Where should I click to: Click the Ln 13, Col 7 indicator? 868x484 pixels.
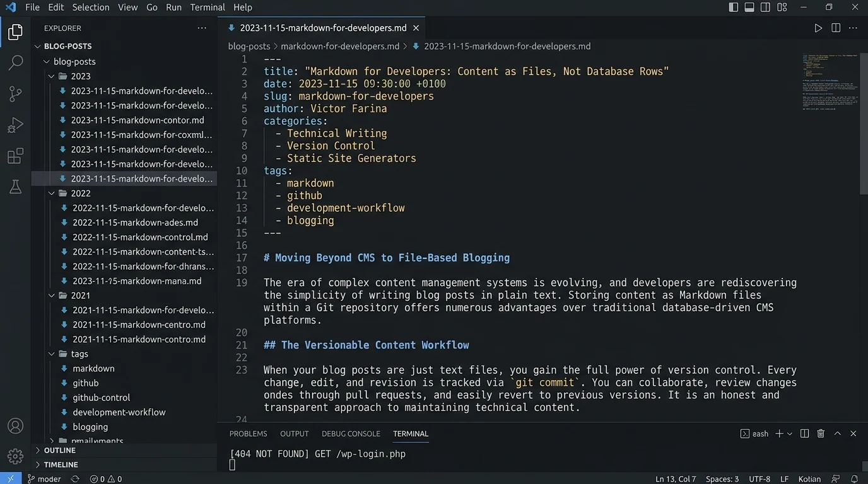(x=676, y=479)
